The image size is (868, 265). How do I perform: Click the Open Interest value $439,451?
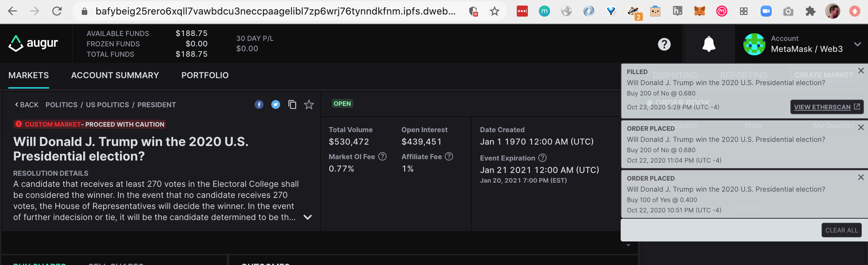click(x=422, y=141)
